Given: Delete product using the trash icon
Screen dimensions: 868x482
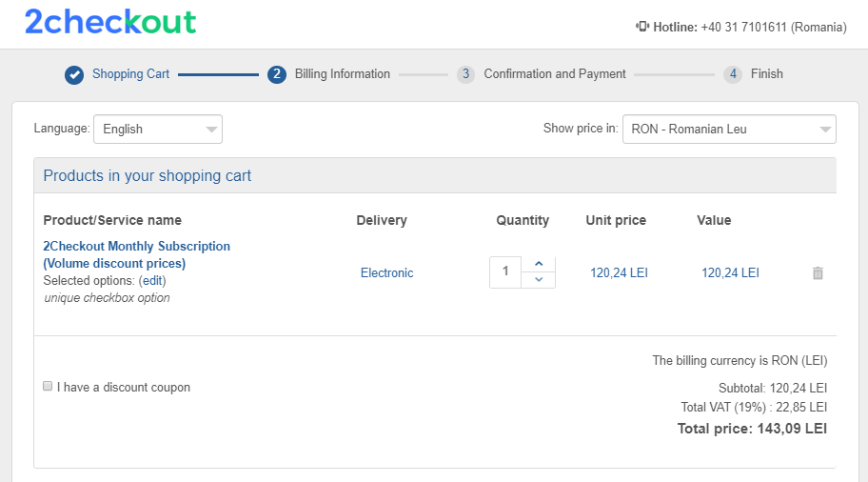Looking at the screenshot, I should click(x=818, y=273).
